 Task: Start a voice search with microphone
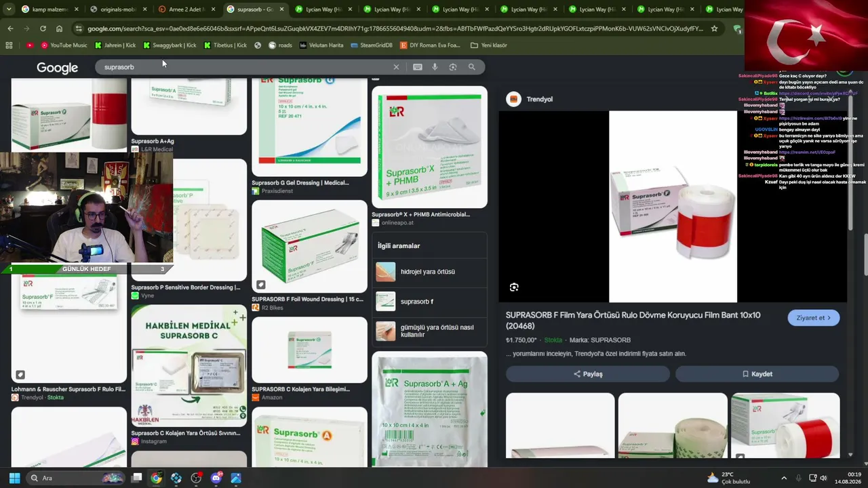coord(435,67)
